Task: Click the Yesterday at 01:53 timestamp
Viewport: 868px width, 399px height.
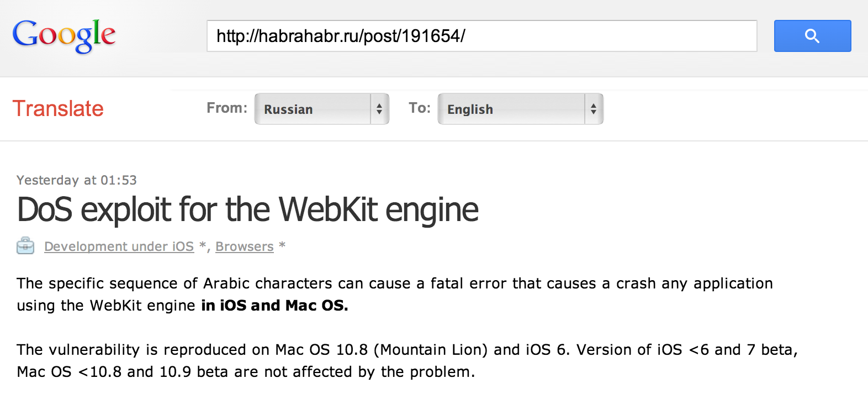Action: 77,180
